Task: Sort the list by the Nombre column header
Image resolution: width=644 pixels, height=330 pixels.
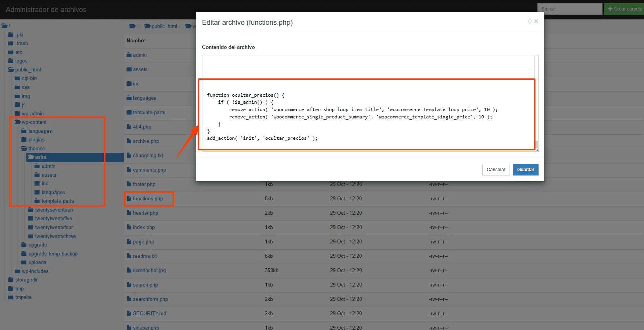Action: 136,41
